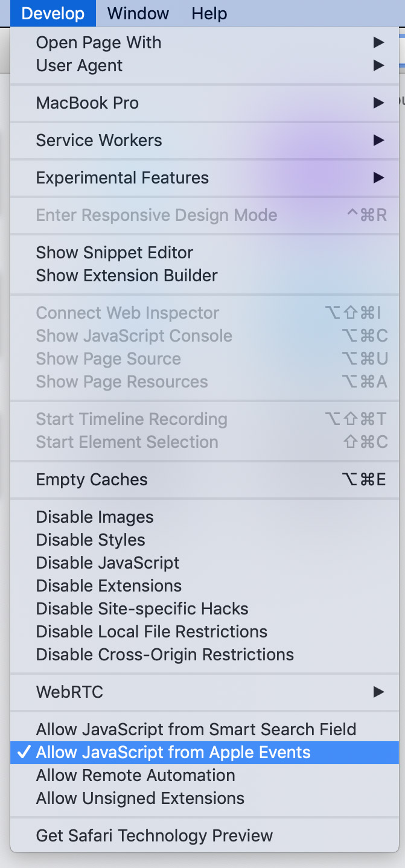Click Get Safari Technology Preview
The image size is (405, 868).
pos(154,835)
